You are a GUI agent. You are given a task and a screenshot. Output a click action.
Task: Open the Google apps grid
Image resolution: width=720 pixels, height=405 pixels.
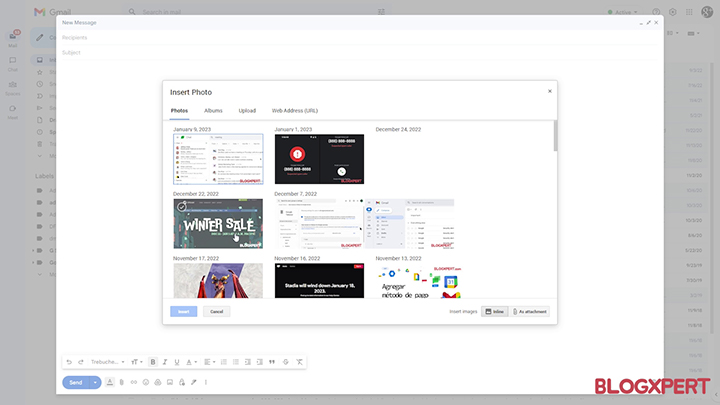tap(689, 12)
